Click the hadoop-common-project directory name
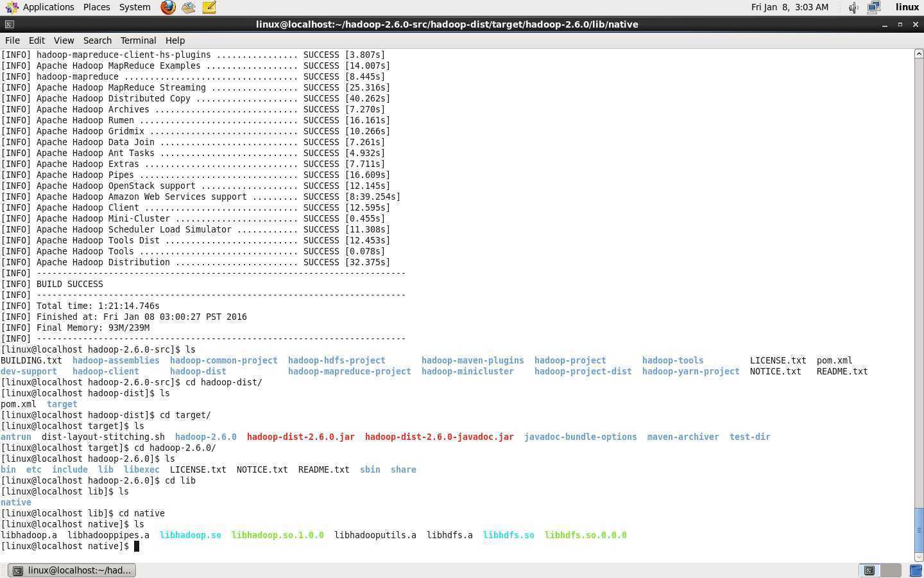This screenshot has height=578, width=924. coord(223,360)
